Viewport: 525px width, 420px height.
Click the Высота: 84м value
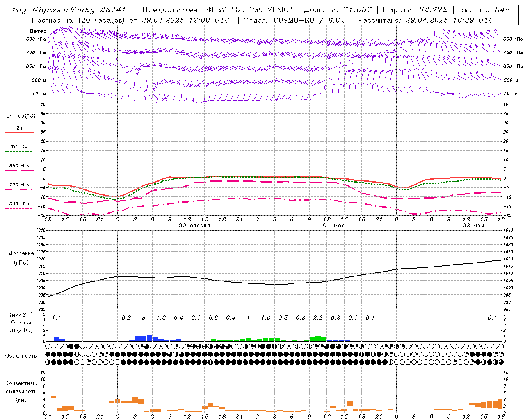click(x=484, y=10)
